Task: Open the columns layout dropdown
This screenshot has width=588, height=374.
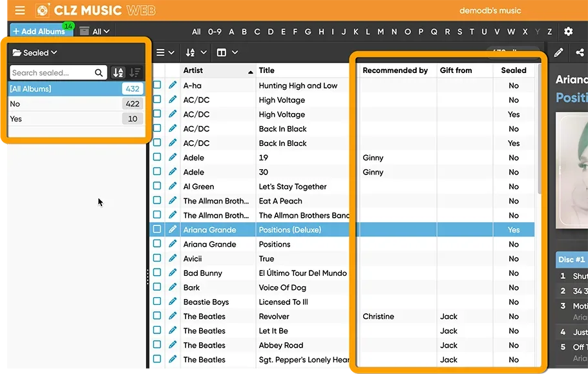Action: click(227, 52)
